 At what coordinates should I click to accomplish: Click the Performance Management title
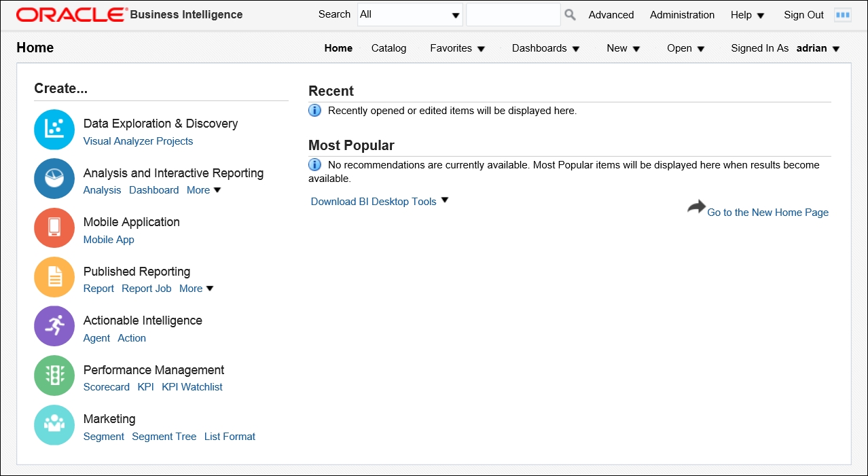pos(154,370)
